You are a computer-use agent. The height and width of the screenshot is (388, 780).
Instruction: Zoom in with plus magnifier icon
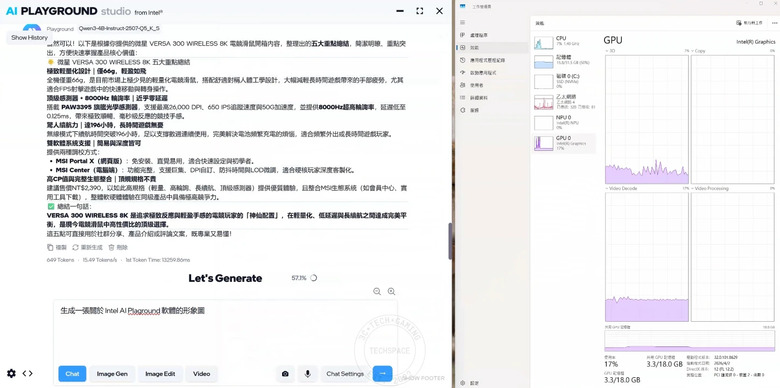(x=391, y=291)
